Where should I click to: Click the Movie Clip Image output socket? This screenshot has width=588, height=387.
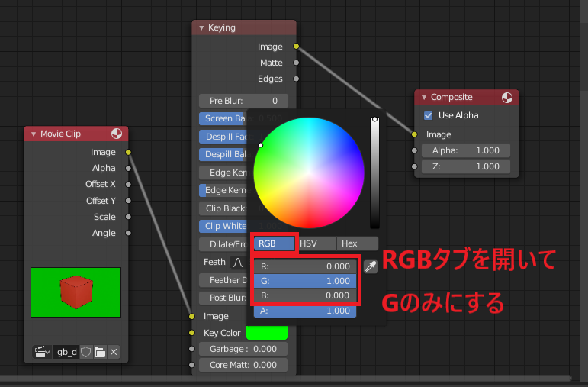128,153
